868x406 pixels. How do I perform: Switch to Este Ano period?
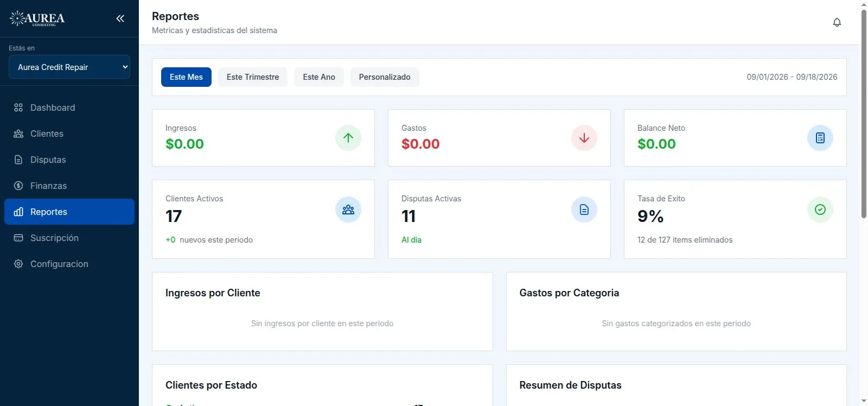(319, 77)
